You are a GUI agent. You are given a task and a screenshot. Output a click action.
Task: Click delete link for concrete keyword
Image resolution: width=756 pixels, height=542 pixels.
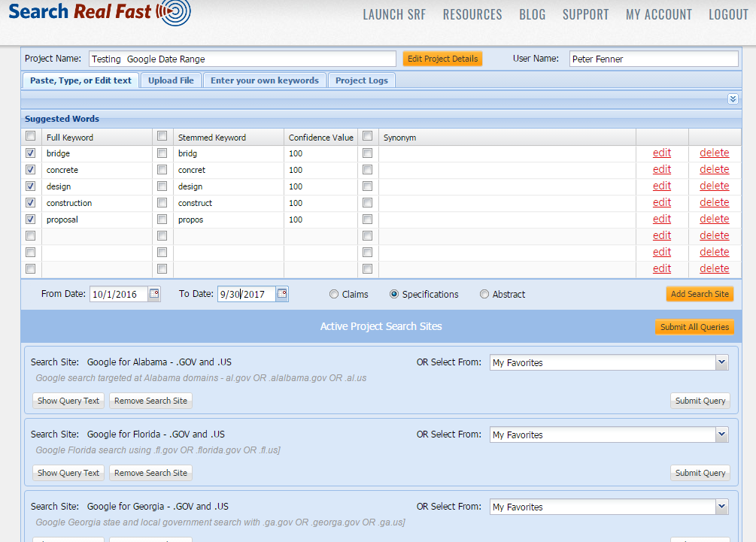pos(714,169)
